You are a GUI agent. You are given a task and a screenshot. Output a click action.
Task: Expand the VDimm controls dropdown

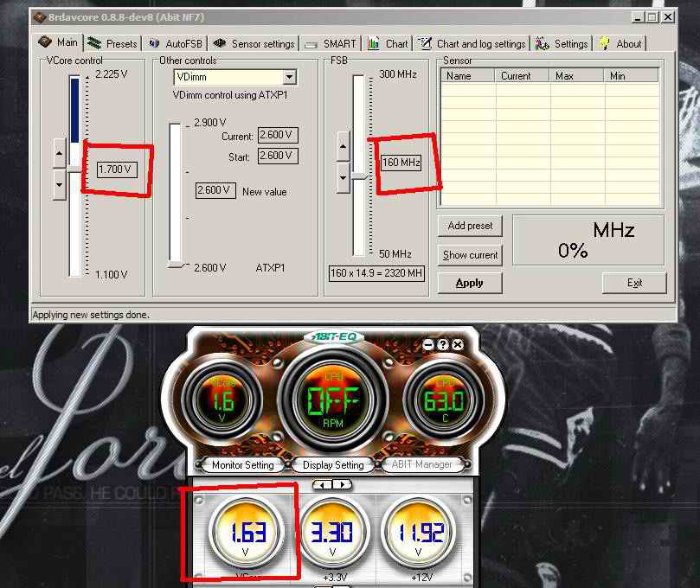[290, 77]
